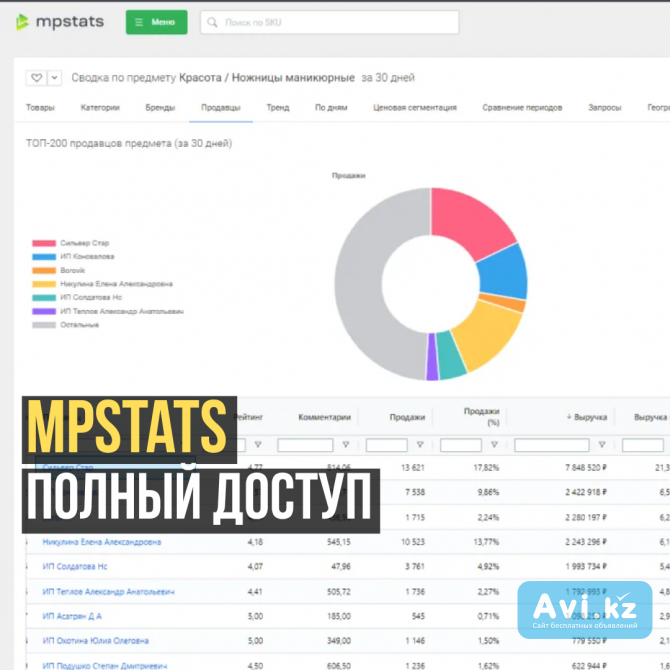
Task: Click sales share 17,82%
Action: pyautogui.click(x=486, y=468)
